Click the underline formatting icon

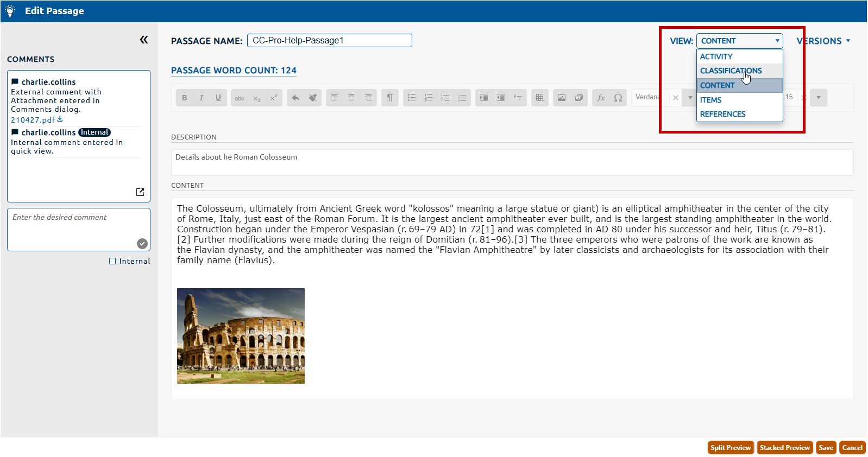[x=218, y=98]
